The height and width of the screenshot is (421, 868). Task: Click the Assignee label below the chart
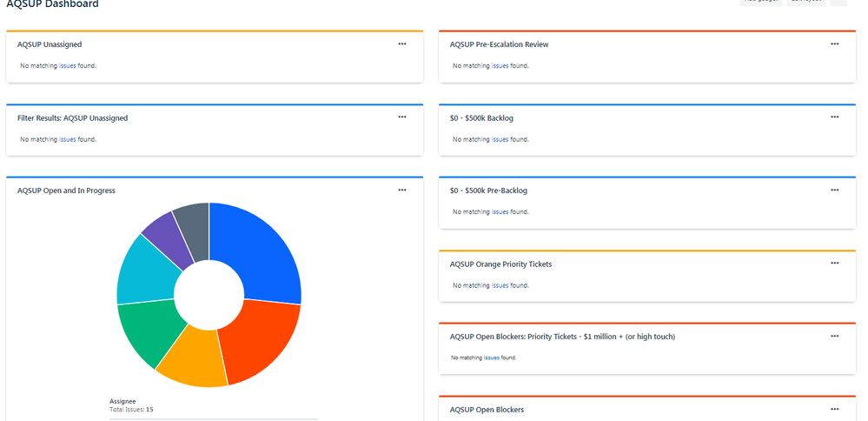pyautogui.click(x=123, y=401)
